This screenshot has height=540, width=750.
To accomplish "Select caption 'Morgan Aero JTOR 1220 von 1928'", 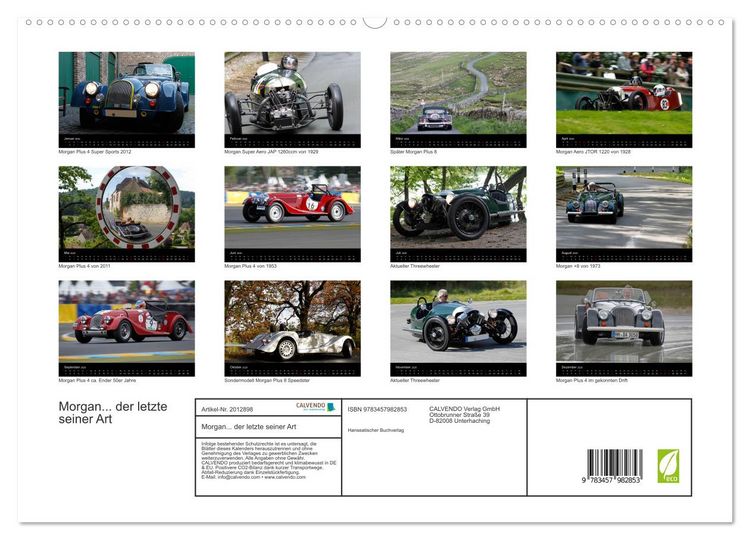I will [x=593, y=152].
